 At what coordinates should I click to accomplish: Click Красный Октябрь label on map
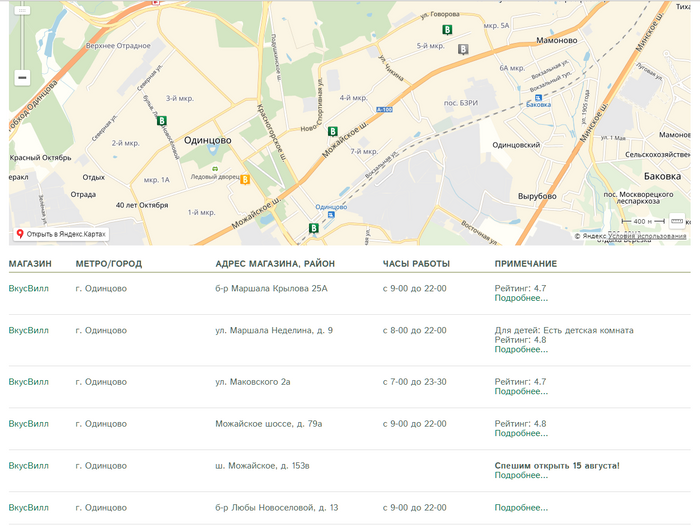40,158
